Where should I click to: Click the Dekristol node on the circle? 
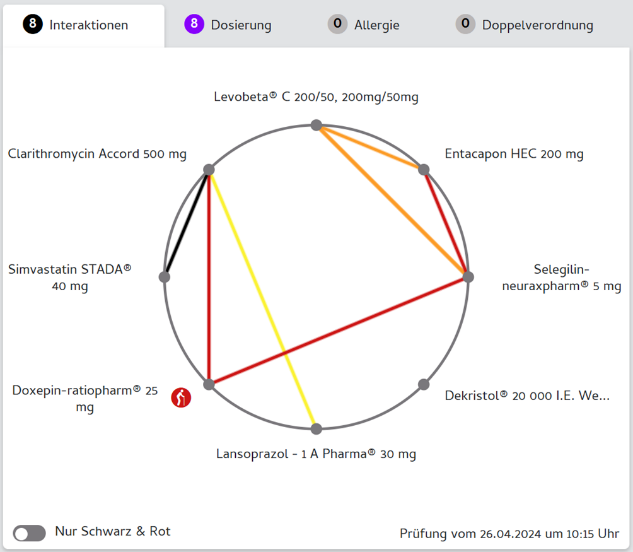424,384
